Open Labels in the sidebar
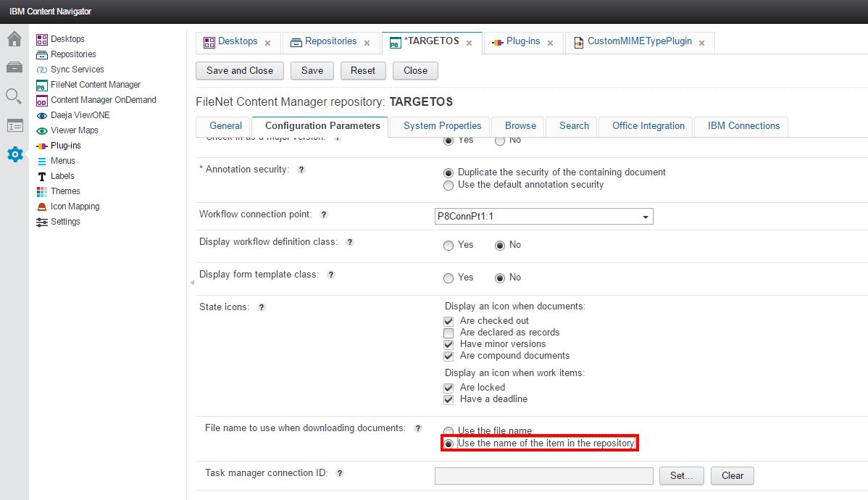Viewport: 868px width, 500px height. 55,176
